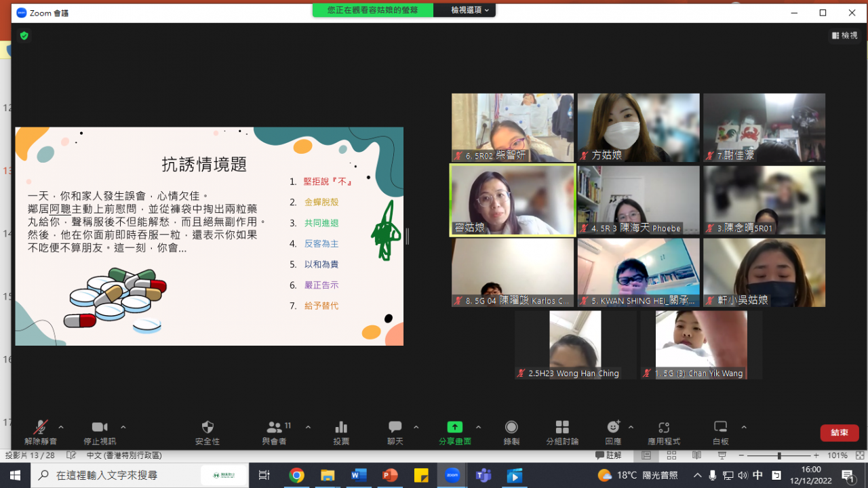Open the 聊天 chat panel
Viewport: 868px width, 488px height.
click(x=395, y=432)
